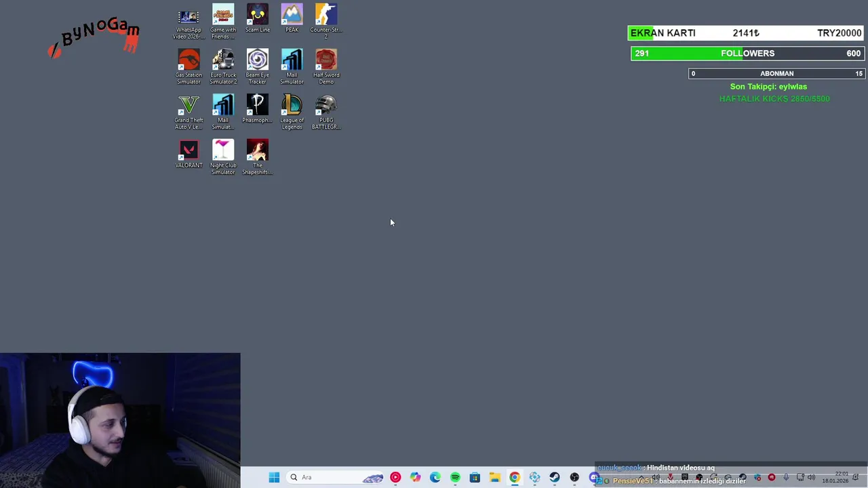Click the ByNoGam logo overlay
868x488 pixels.
(x=95, y=37)
